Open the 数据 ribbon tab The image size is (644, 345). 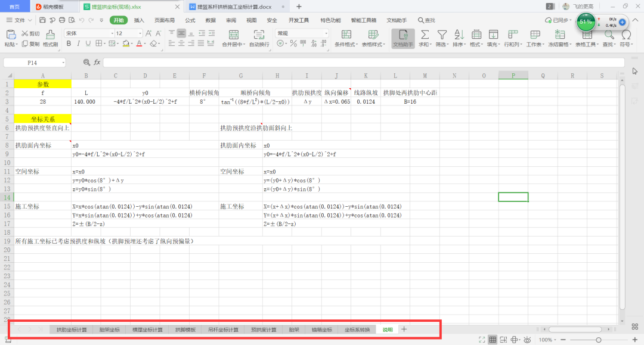(x=210, y=20)
